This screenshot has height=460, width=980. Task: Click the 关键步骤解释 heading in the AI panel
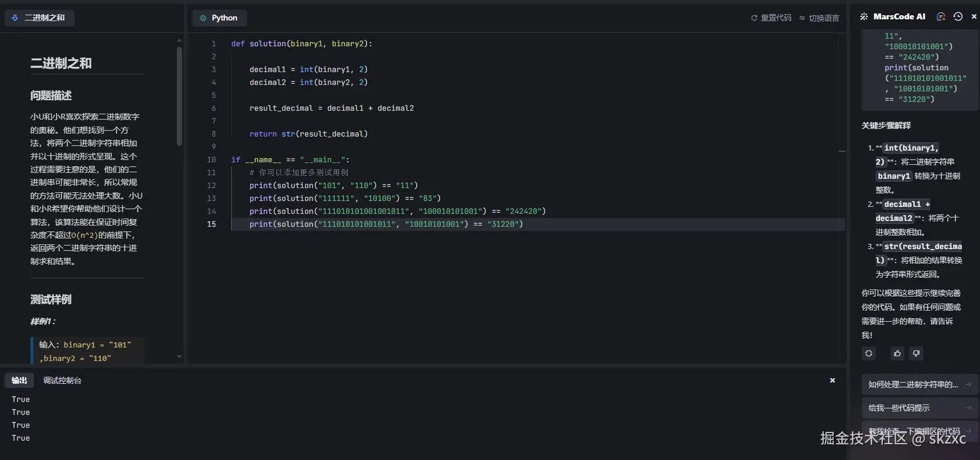click(886, 125)
